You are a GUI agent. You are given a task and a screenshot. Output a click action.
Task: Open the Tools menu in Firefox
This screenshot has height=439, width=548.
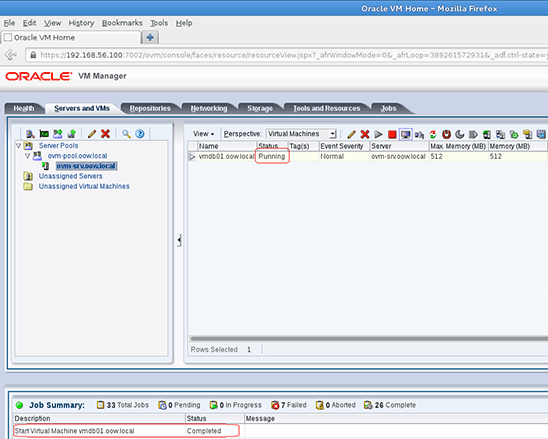click(159, 23)
